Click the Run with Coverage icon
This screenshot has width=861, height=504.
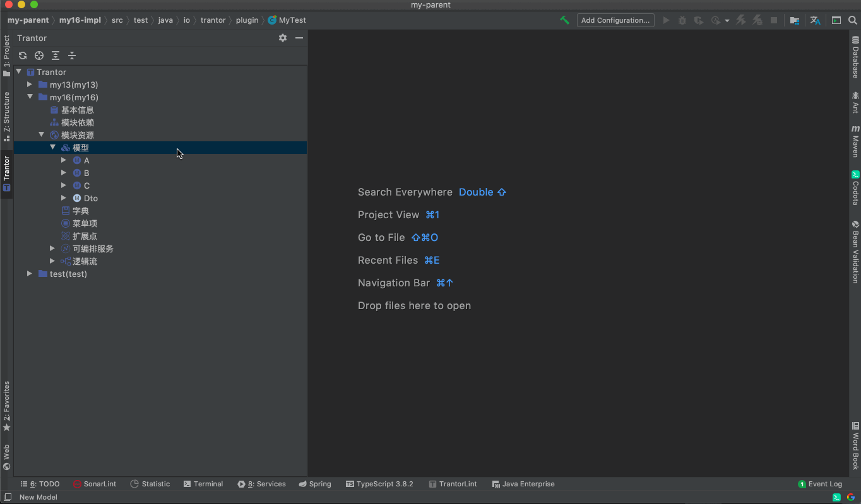tap(698, 20)
